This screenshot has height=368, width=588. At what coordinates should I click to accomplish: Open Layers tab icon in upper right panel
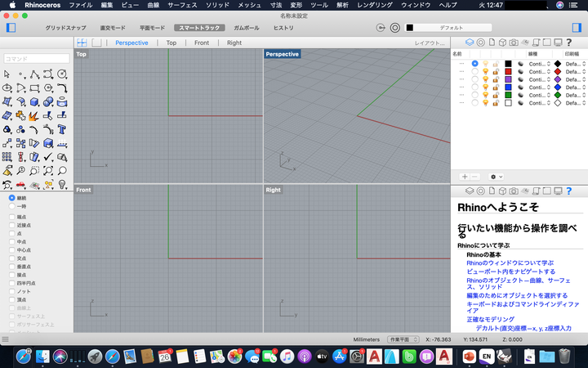tap(470, 43)
